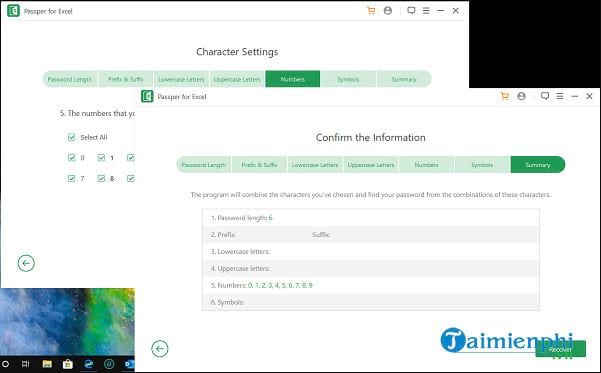Click the green Recover button
The height and width of the screenshot is (373, 601).
(560, 349)
